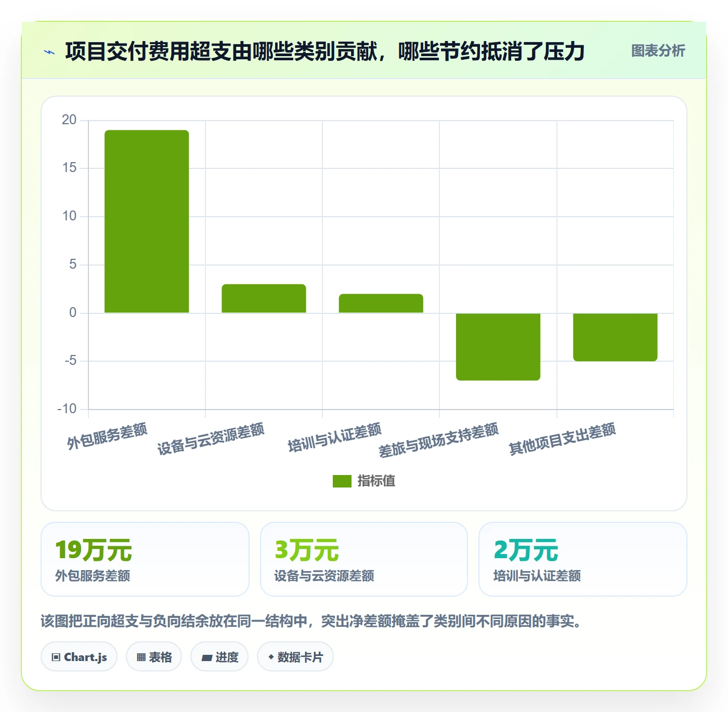Select the Chart.js tag chip
The width and height of the screenshot is (728, 712).
[x=79, y=657]
